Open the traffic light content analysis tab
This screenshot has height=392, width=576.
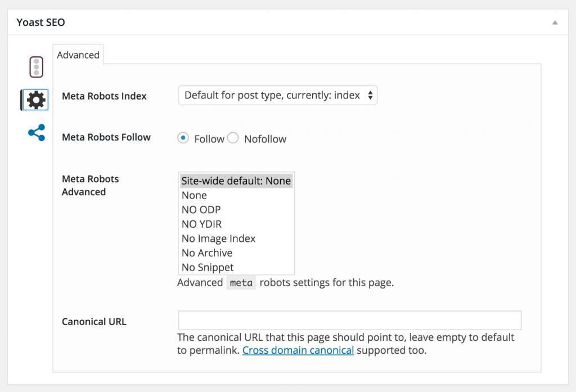pos(37,67)
